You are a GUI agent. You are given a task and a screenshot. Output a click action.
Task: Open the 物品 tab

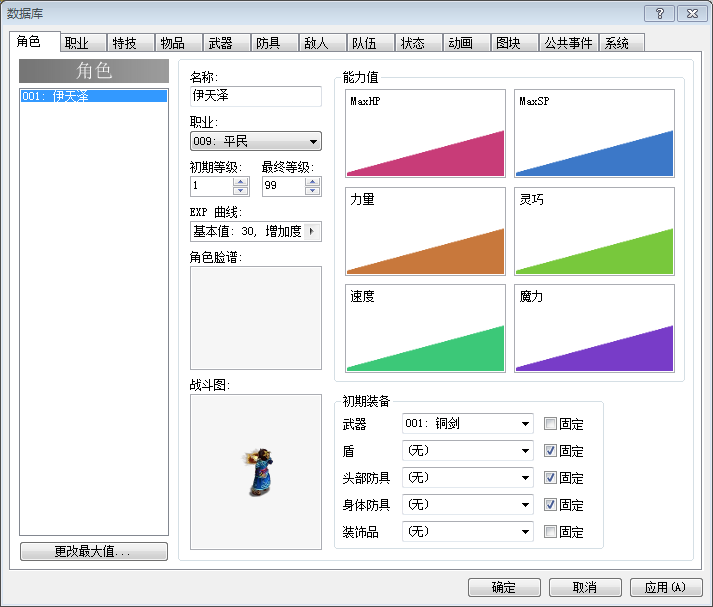click(x=179, y=43)
